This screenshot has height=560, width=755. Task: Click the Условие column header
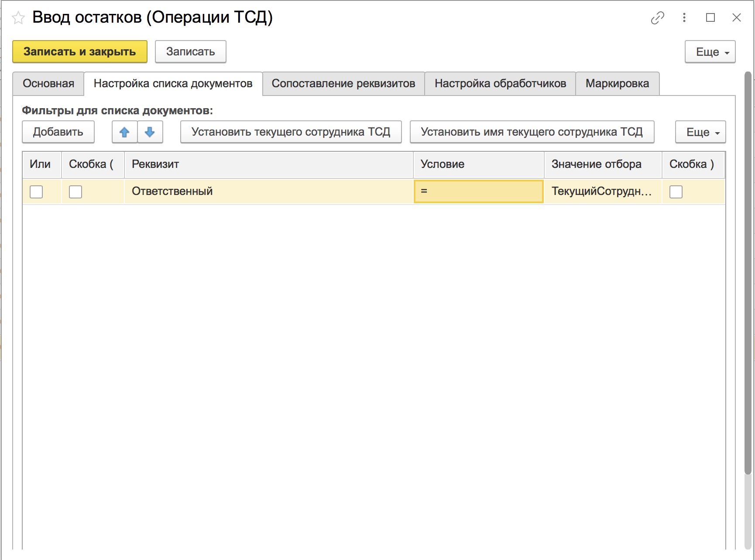478,164
